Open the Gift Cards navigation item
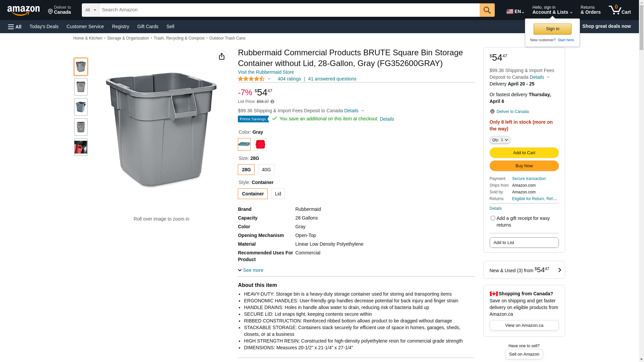Screen dimensions: 644x362 click(148, 26)
